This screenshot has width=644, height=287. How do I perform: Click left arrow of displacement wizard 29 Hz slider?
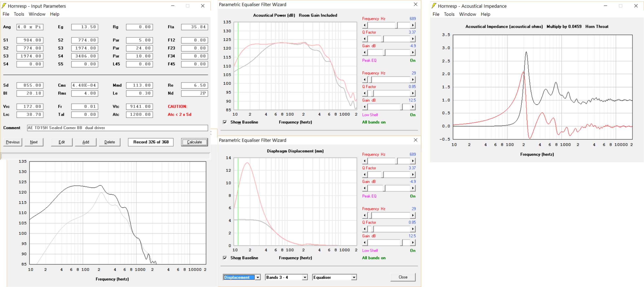[x=365, y=215]
